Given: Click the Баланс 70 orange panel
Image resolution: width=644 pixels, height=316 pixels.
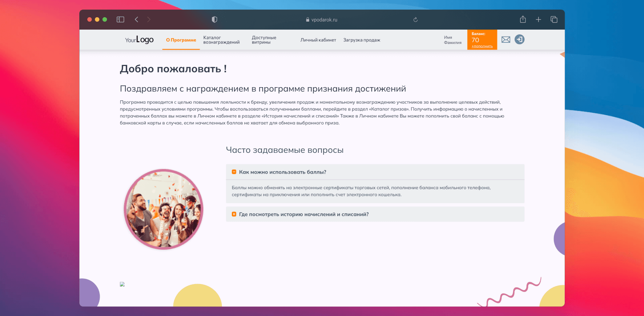Looking at the screenshot, I should tap(482, 40).
